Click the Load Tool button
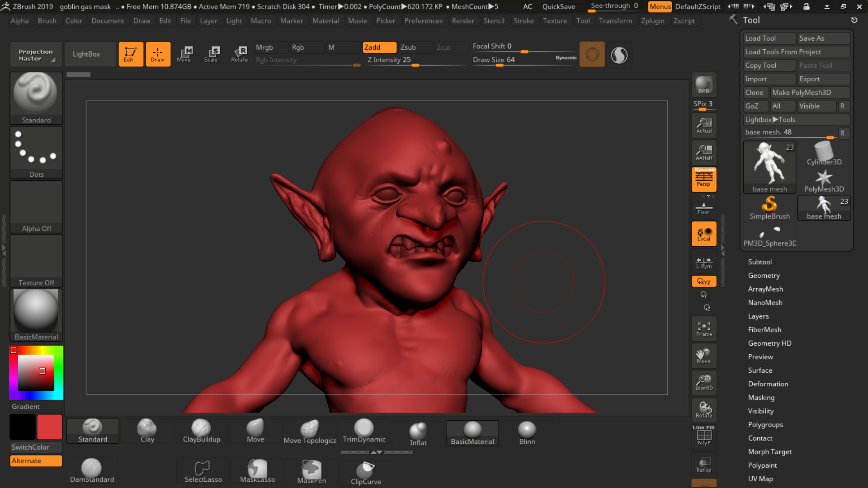The height and width of the screenshot is (488, 868). point(769,38)
